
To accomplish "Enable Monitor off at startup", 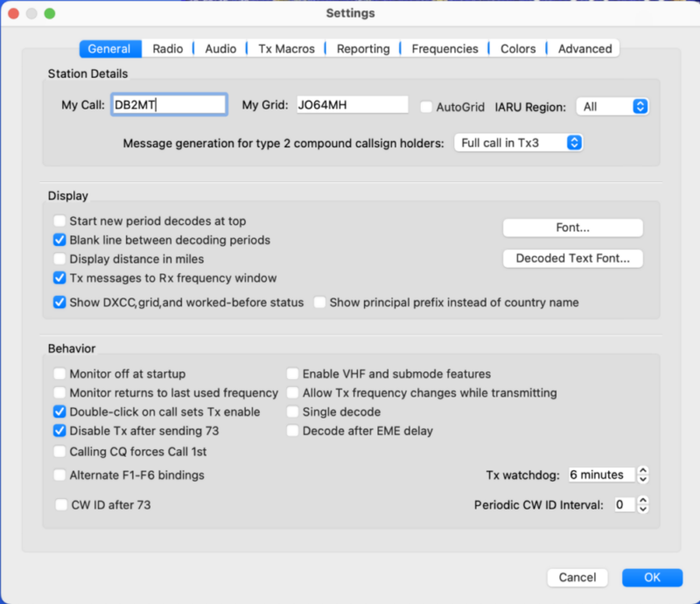I will point(59,374).
